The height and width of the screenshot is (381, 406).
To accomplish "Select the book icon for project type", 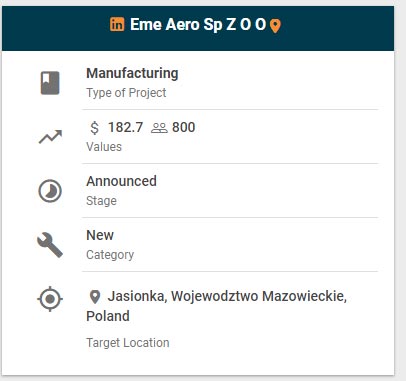I will 50,83.
